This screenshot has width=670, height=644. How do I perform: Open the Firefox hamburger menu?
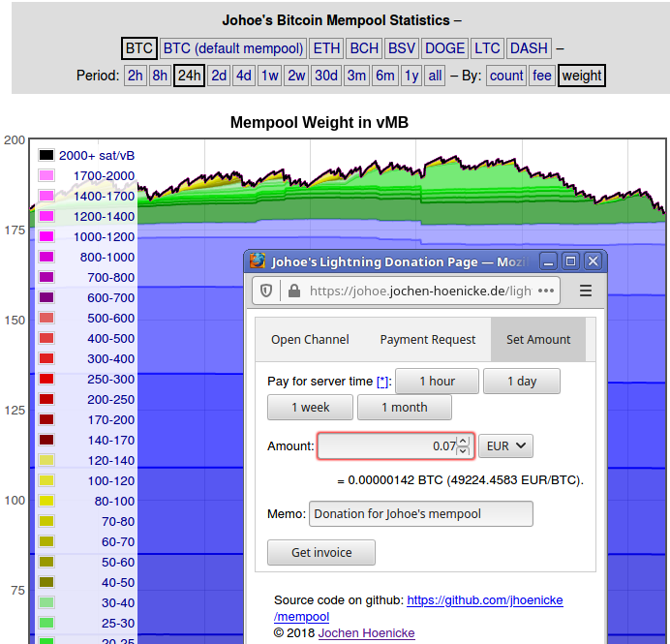[x=586, y=291]
